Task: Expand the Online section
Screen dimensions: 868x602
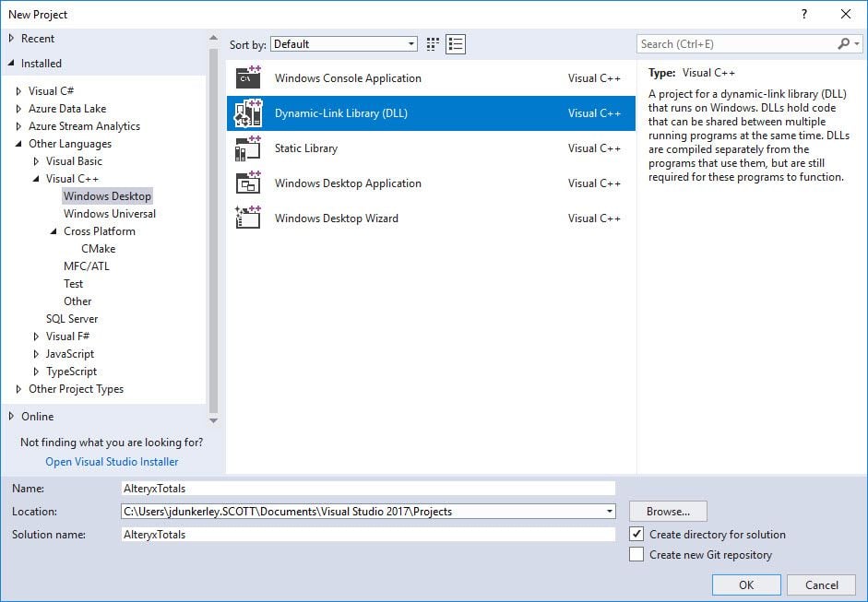Action: [11, 416]
